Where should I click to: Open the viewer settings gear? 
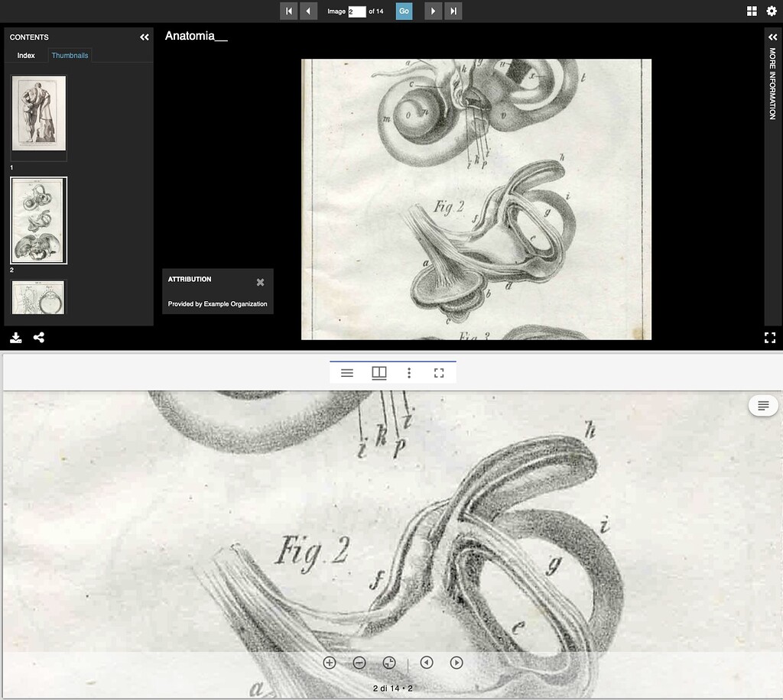point(773,10)
